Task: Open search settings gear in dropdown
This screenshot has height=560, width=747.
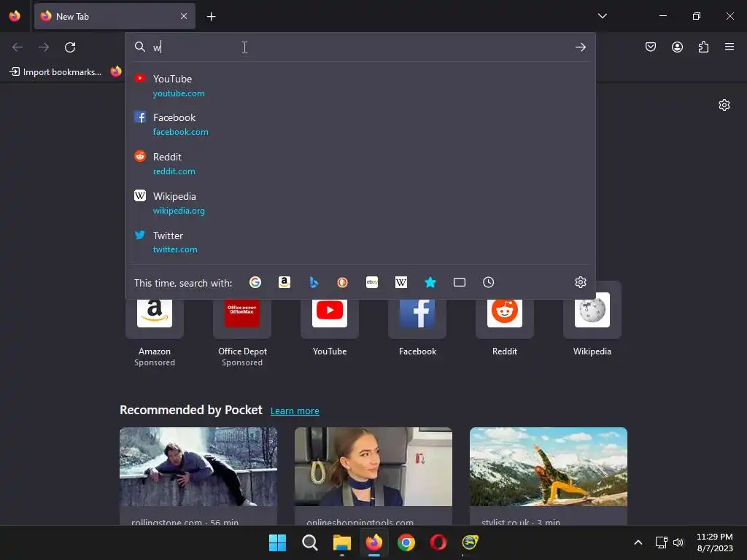Action: pyautogui.click(x=580, y=282)
